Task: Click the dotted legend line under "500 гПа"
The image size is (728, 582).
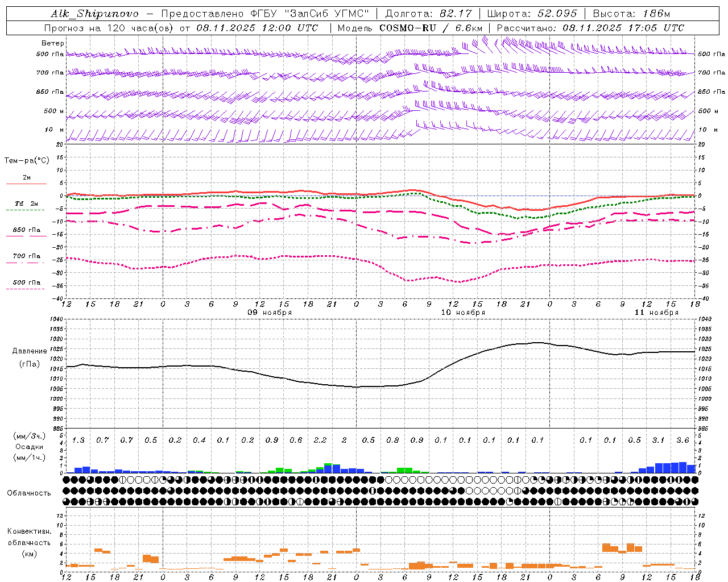Action: click(25, 289)
